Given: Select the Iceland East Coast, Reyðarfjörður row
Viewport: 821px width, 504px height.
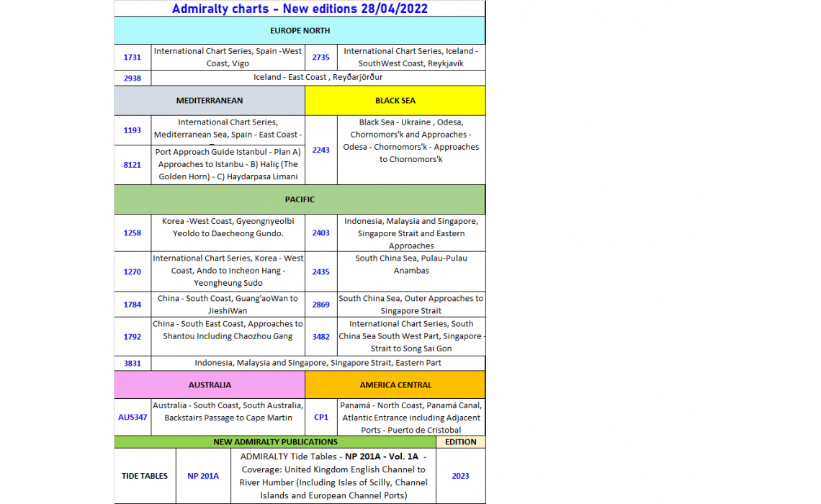Looking at the screenshot, I should tap(318, 78).
